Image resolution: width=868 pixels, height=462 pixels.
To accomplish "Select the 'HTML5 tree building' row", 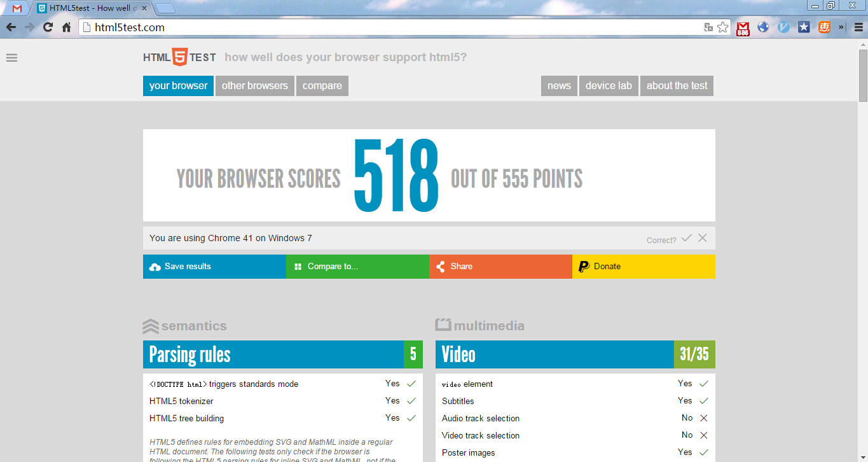I will pos(283,418).
